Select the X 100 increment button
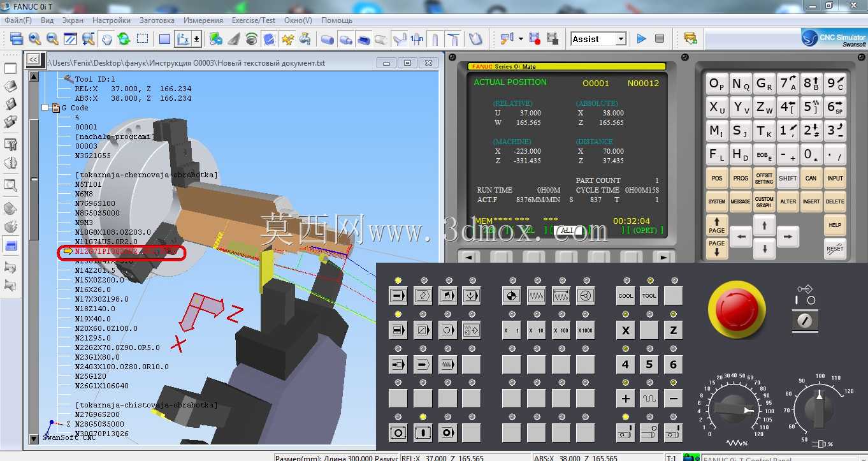Image resolution: width=868 pixels, height=461 pixels. point(561,330)
